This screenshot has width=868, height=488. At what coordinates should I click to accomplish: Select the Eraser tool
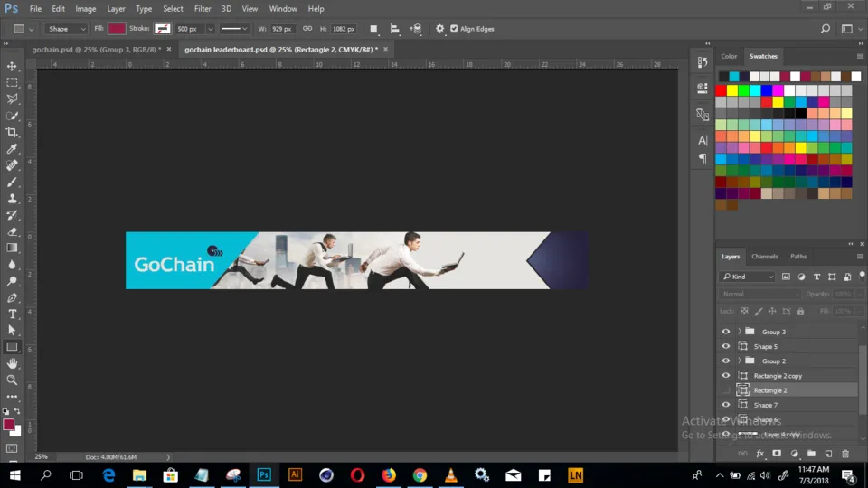pos(12,232)
